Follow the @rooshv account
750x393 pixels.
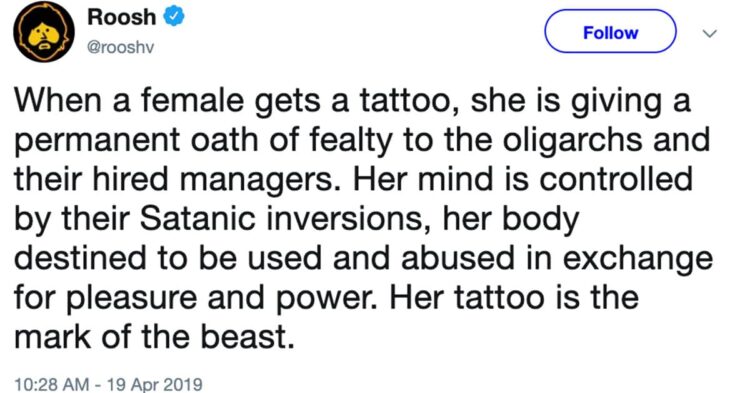click(x=610, y=32)
